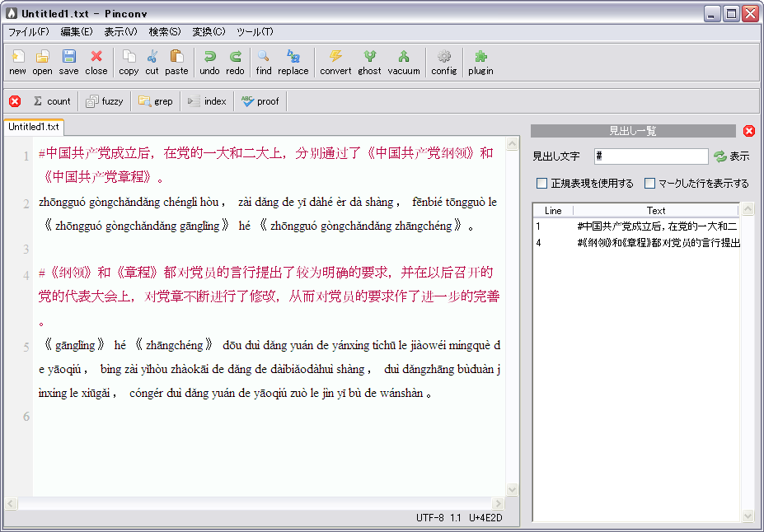
Task: Run the count tool
Action: coord(52,101)
